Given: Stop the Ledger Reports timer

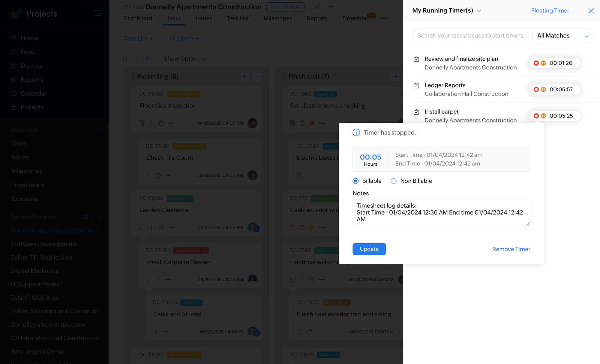Looking at the screenshot, I should pos(536,89).
